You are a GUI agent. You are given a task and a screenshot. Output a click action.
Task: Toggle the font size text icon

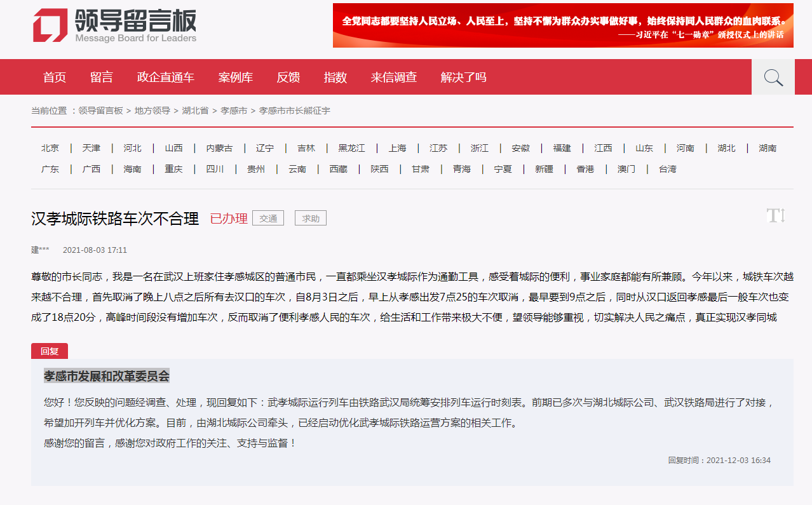pos(776,216)
